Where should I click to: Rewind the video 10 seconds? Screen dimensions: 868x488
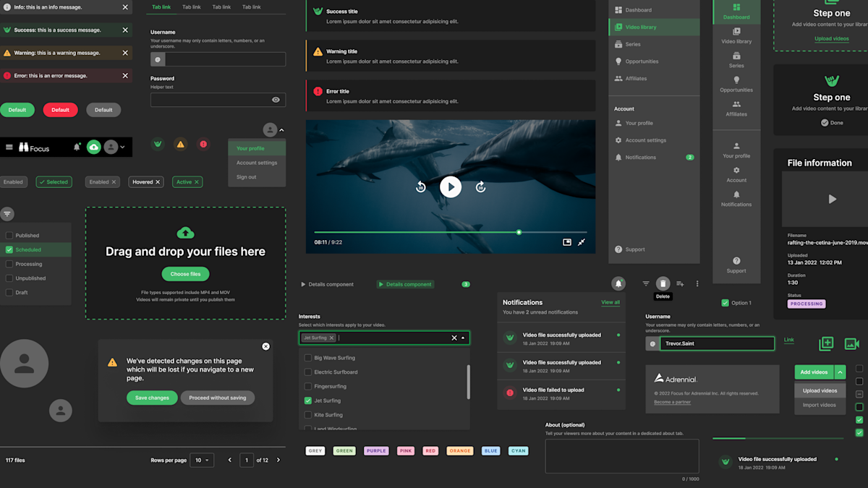pos(421,187)
